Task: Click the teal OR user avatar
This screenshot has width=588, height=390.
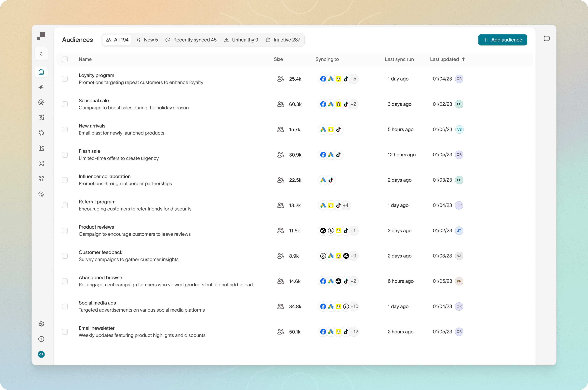Action: 41,354
